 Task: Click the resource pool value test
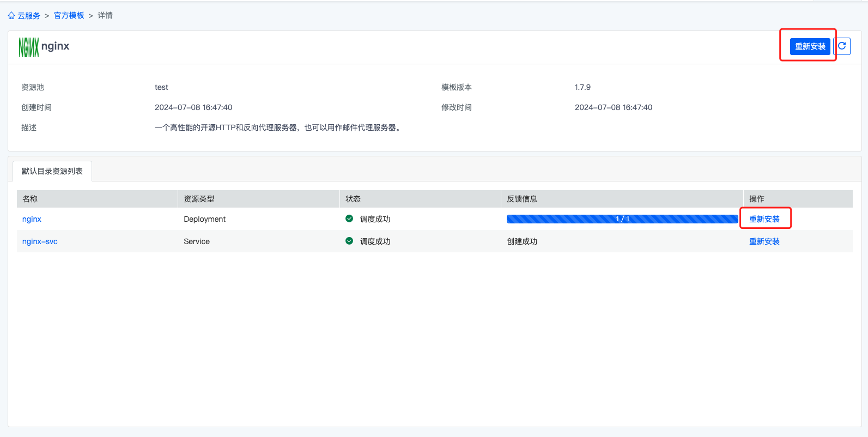(161, 87)
